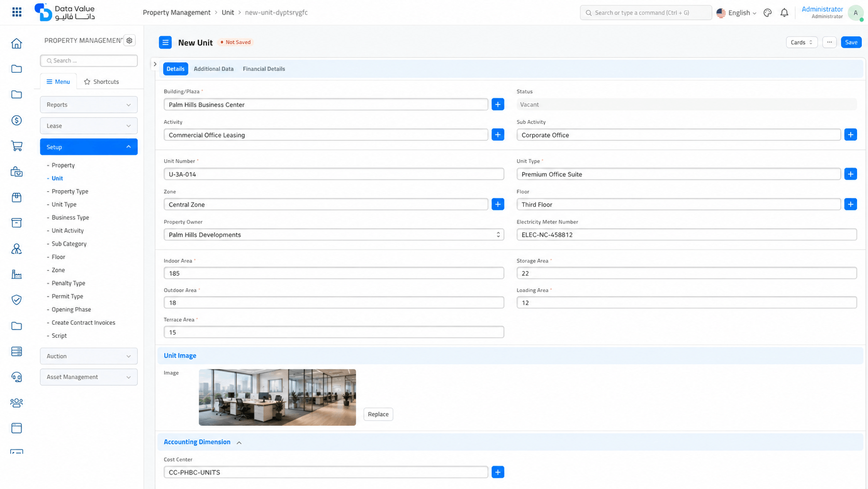The width and height of the screenshot is (868, 489).
Task: Open Penalty Type in Setup menu
Action: [69, 283]
